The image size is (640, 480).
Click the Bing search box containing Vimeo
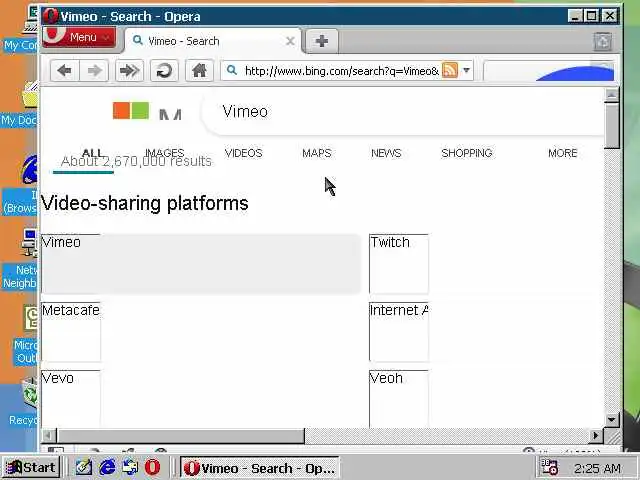[404, 111]
